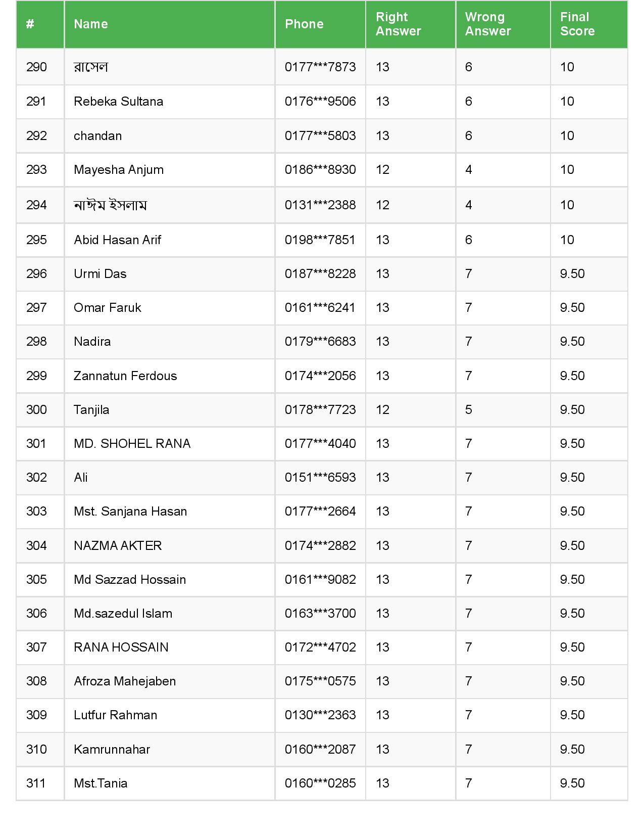Click phone number 0161***6241
Screen dimensions: 644x834
320,308
